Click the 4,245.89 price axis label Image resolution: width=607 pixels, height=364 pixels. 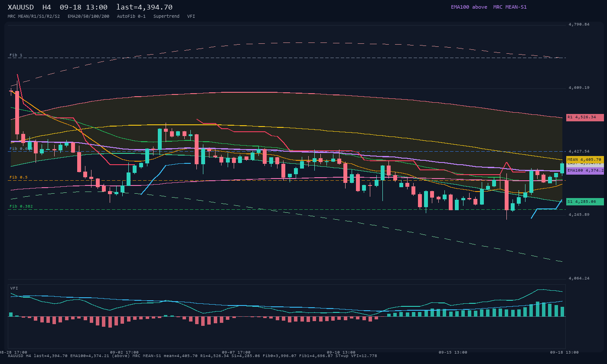point(579,214)
